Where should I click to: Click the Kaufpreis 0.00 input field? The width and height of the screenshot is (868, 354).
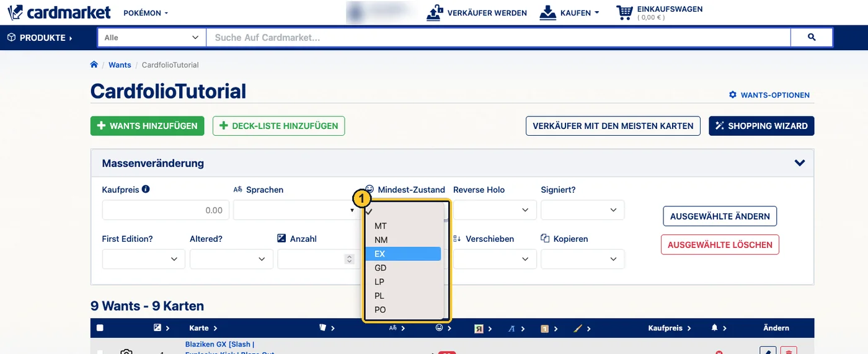166,210
